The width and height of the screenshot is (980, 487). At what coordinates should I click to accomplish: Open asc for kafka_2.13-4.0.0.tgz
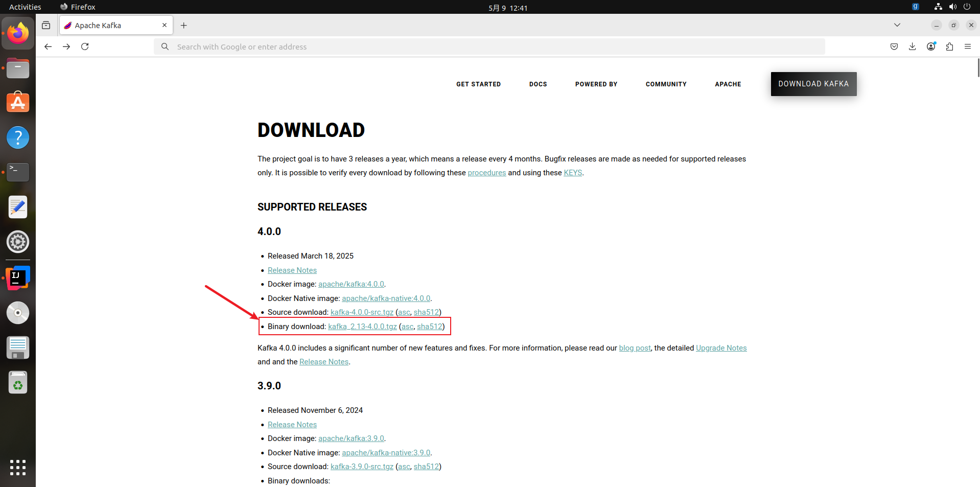point(408,327)
